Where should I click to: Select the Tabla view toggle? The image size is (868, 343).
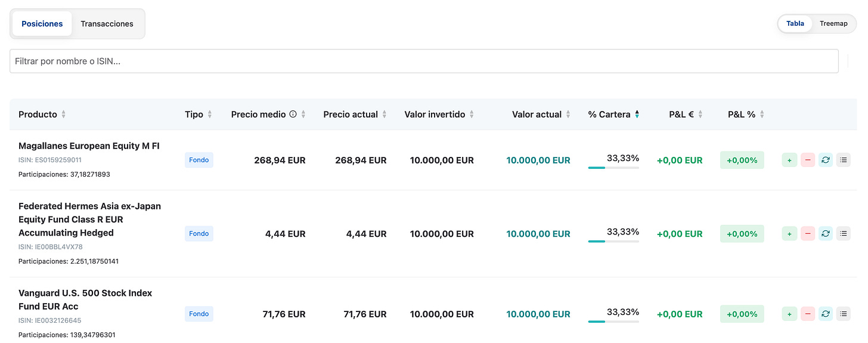coord(795,24)
